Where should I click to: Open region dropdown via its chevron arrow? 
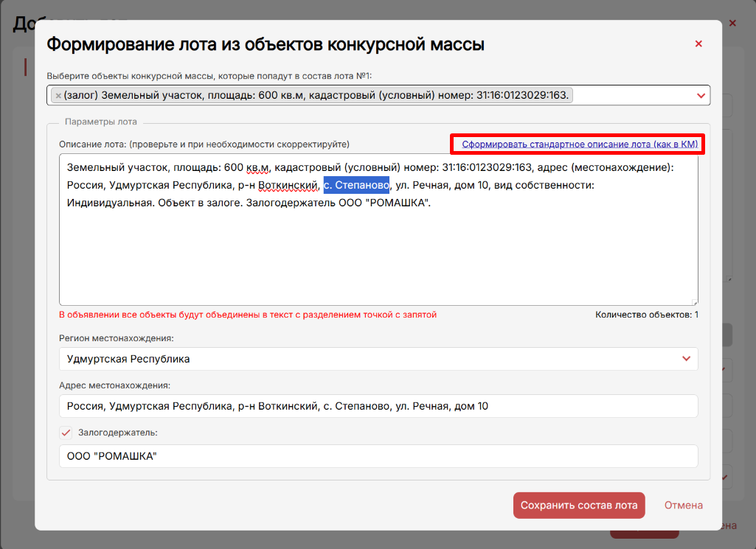pos(686,359)
